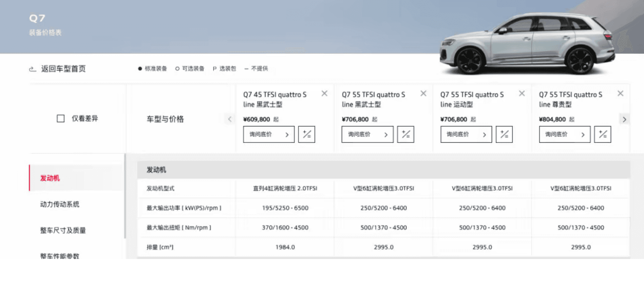Click 询问底价 for the ¥804,800 model

(565, 134)
